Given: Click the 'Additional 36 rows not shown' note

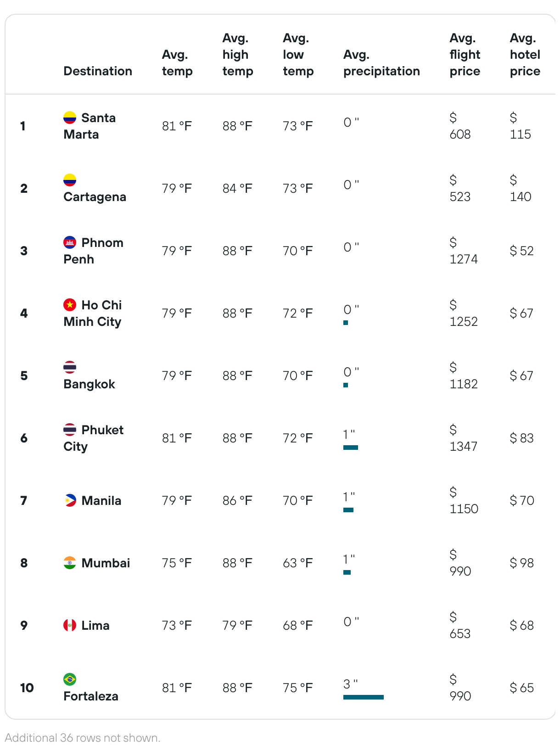Looking at the screenshot, I should (83, 738).
